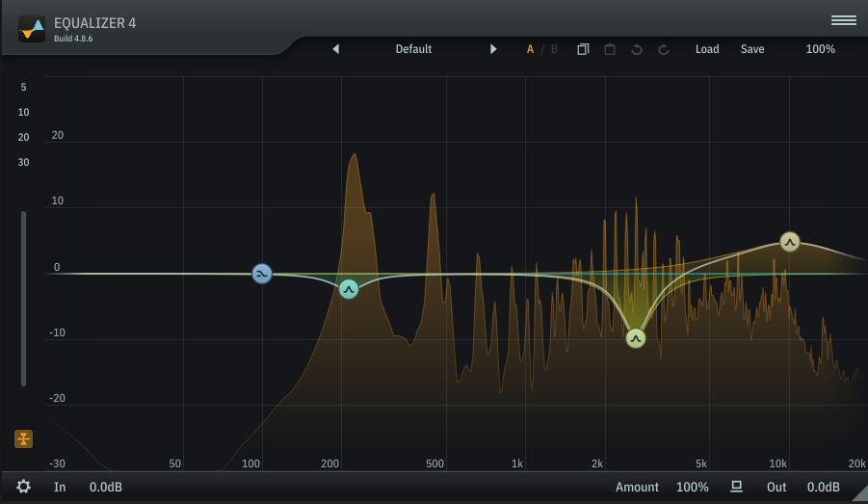Switch to state B

554,49
